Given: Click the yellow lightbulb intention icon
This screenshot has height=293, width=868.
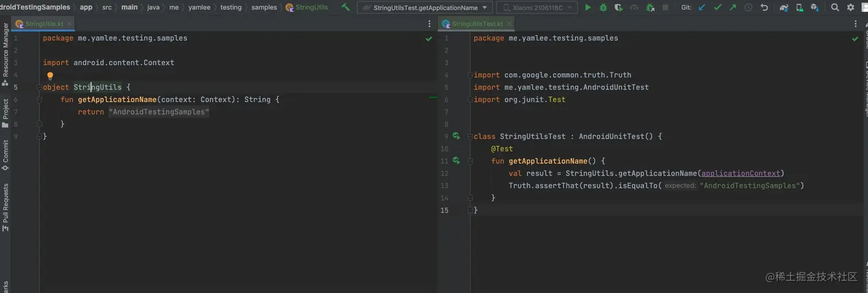Looking at the screenshot, I should click(50, 76).
